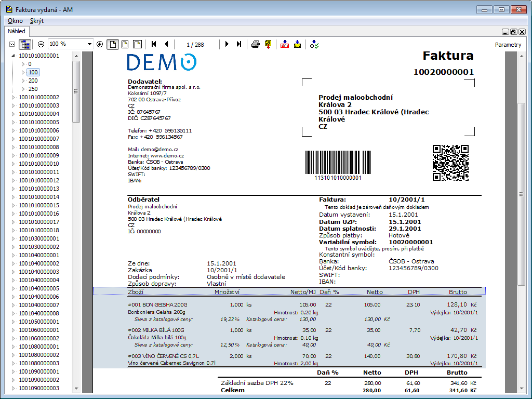The image size is (532, 399).
Task: Toggle the small thumbnail-view icon at toolbar start
Action: tap(12, 45)
